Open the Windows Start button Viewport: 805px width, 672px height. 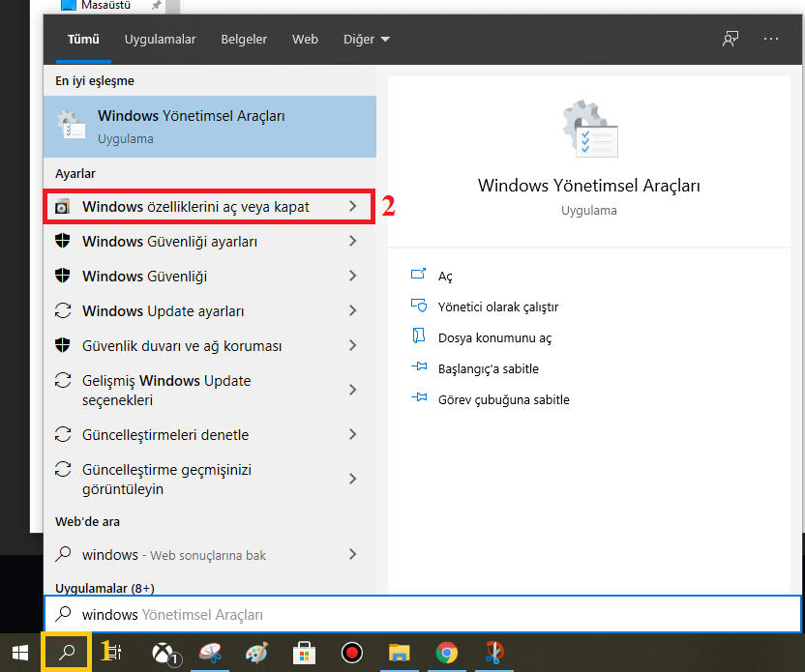[x=20, y=653]
